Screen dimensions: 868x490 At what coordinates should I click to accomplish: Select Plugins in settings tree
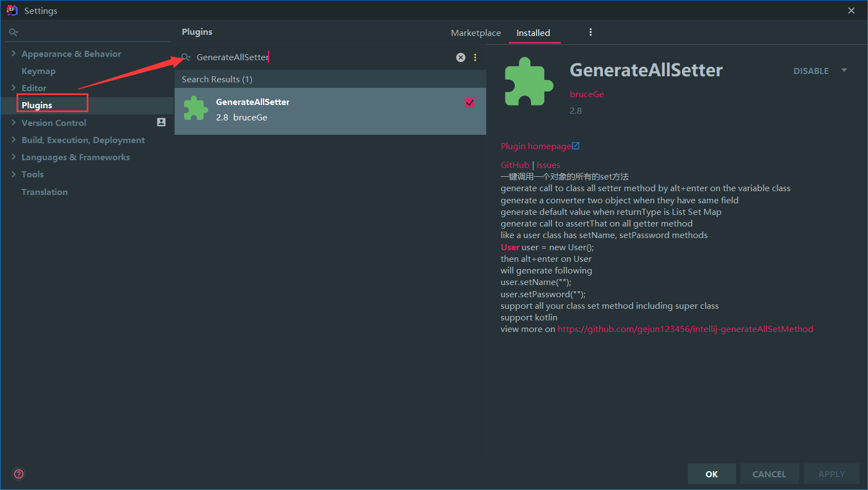[x=37, y=105]
